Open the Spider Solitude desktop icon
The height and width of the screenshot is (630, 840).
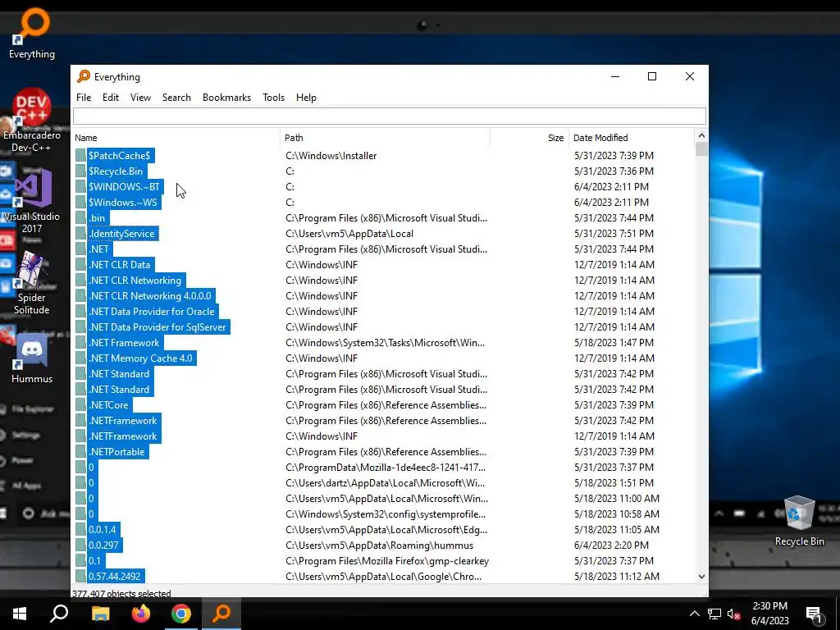[32, 283]
